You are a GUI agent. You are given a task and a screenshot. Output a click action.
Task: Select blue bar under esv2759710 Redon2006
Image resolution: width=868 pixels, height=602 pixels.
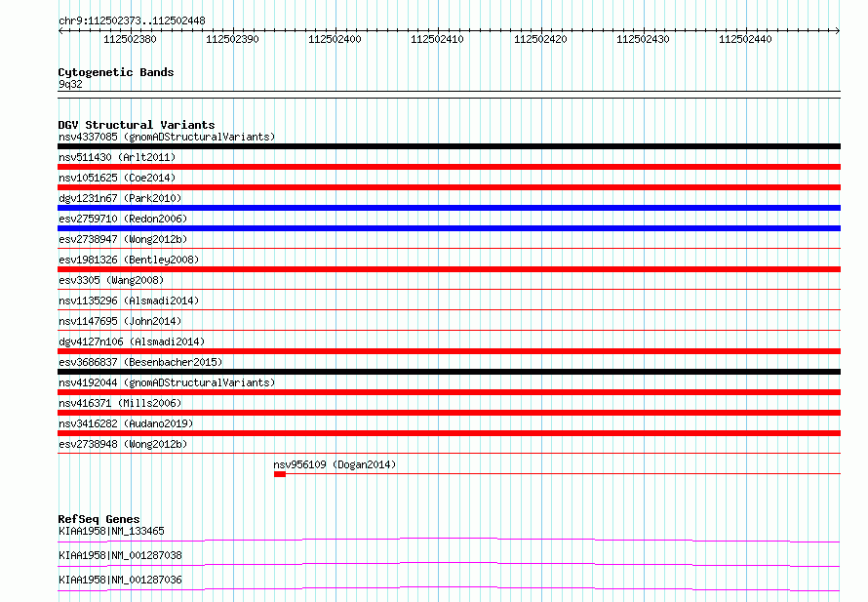(449, 228)
